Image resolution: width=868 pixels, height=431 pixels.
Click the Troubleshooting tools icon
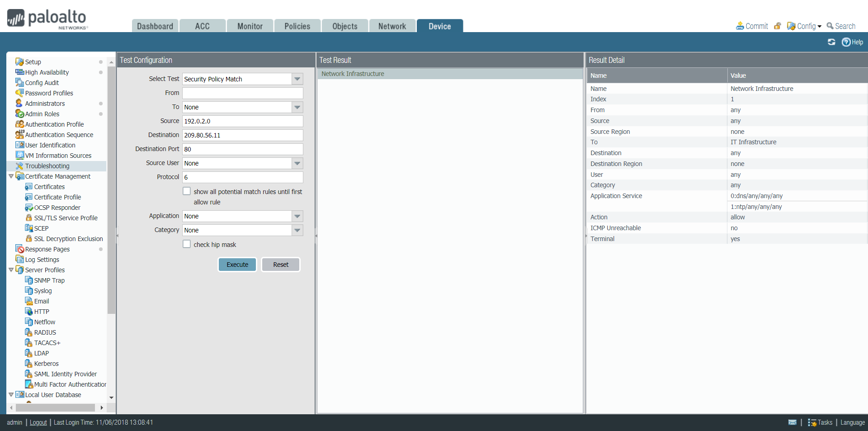19,166
